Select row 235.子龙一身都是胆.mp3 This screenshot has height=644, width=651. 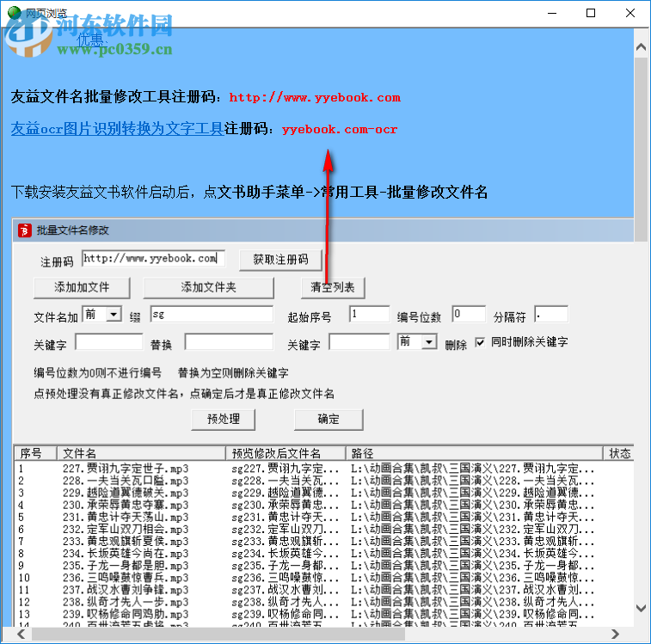coord(126,566)
